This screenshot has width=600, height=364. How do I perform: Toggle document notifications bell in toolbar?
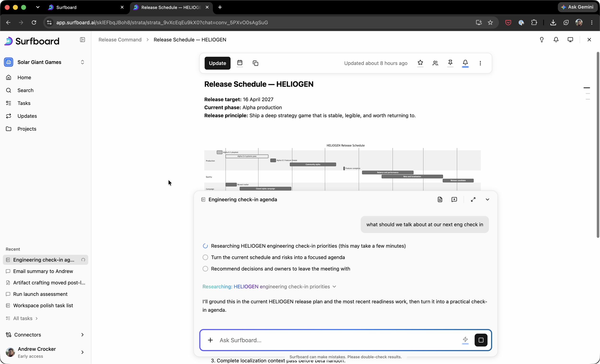[x=465, y=63]
